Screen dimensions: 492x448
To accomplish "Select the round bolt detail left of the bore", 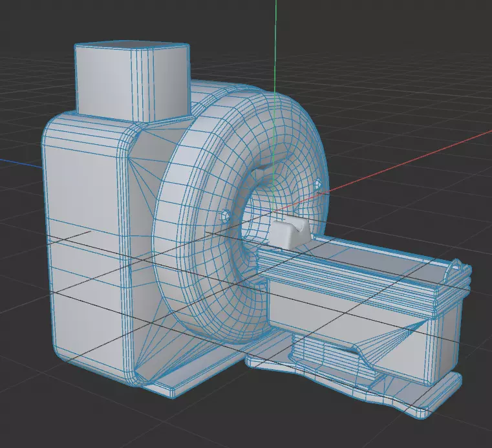I will pyautogui.click(x=225, y=216).
